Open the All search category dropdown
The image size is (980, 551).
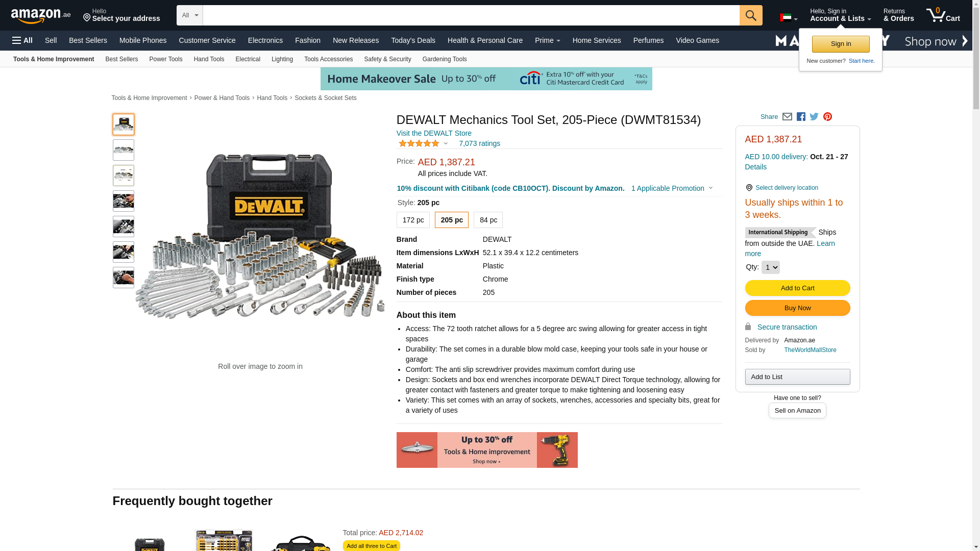coord(190,15)
